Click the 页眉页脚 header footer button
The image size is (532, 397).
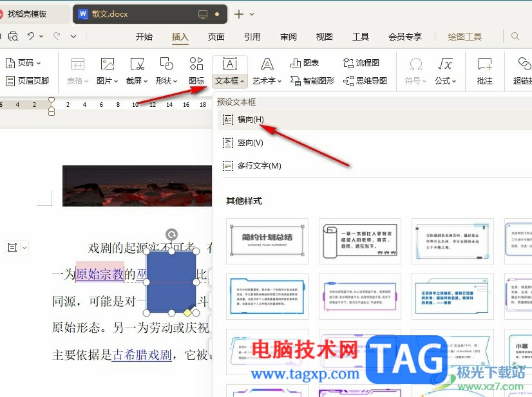[27, 80]
